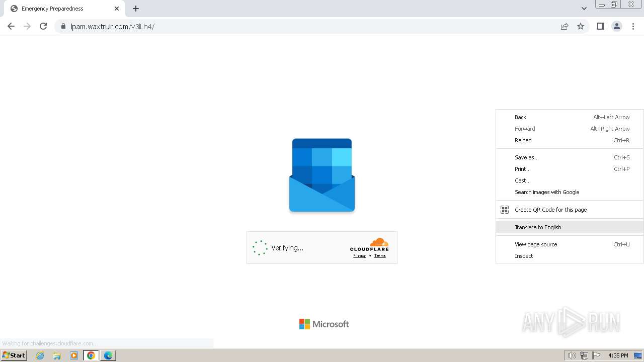Choose Translate to English

(x=570, y=227)
